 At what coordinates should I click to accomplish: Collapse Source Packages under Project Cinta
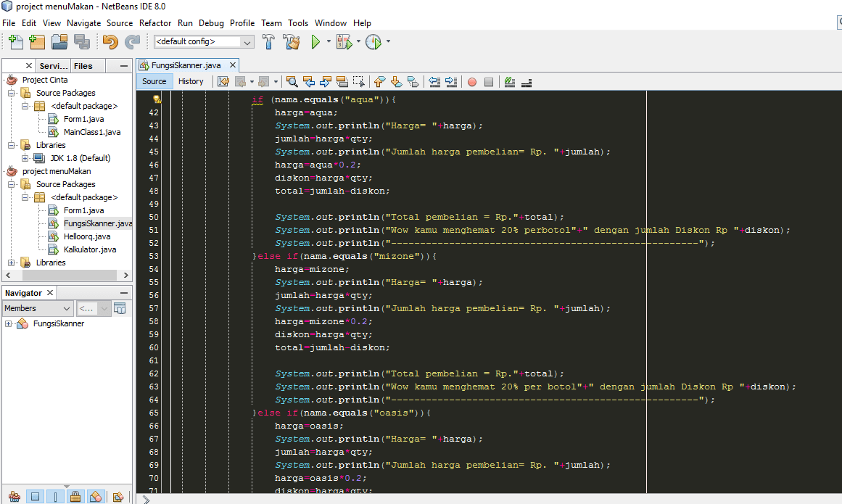(12, 93)
